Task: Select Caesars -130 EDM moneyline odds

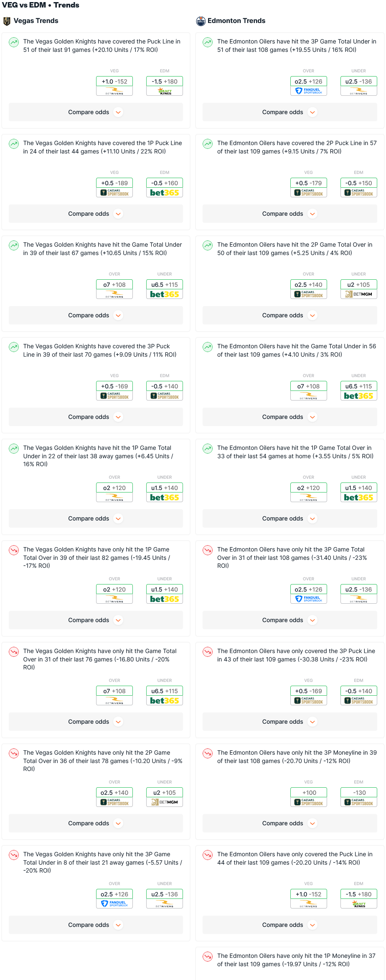Action: click(x=359, y=797)
